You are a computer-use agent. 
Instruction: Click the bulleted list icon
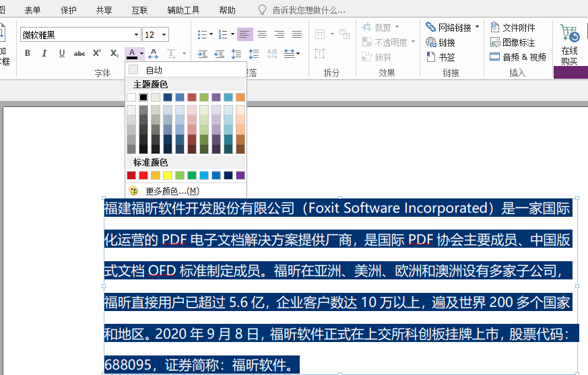tap(203, 34)
